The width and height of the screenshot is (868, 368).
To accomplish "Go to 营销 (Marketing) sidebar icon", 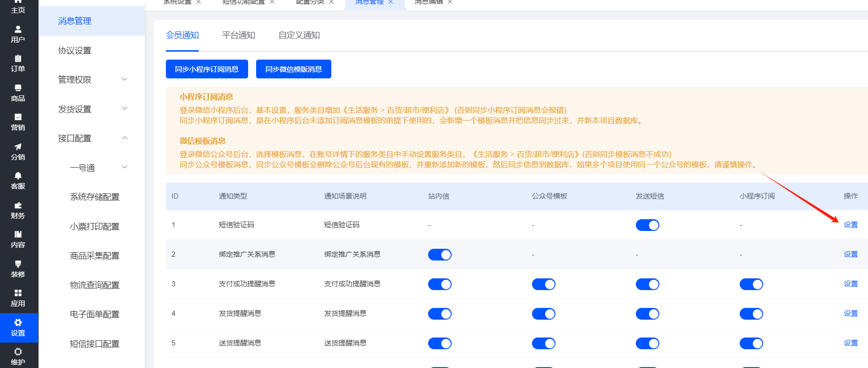I will [18, 122].
